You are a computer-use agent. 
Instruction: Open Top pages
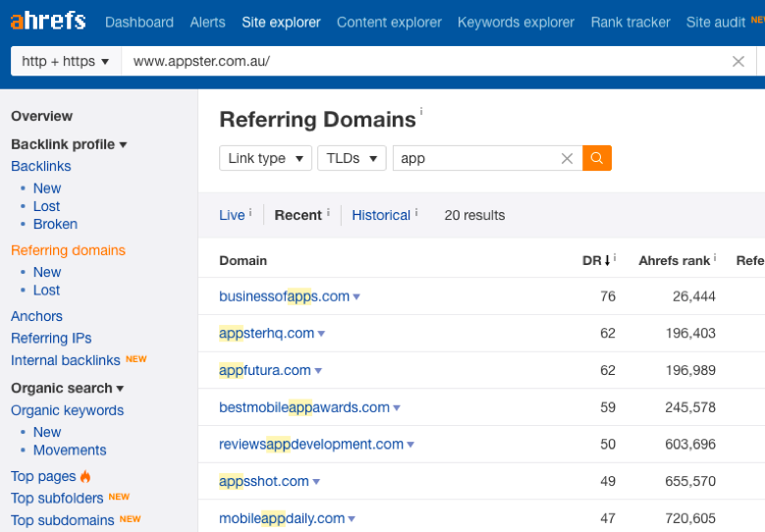point(43,476)
